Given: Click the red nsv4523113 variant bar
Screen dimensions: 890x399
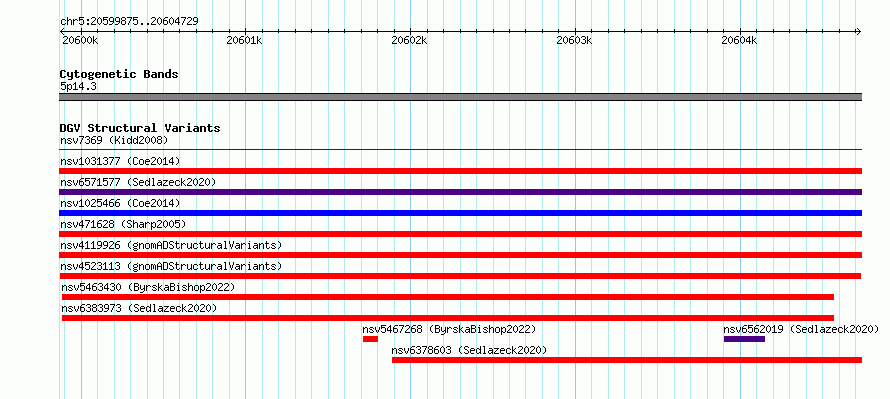Looking at the screenshot, I should tap(460, 276).
